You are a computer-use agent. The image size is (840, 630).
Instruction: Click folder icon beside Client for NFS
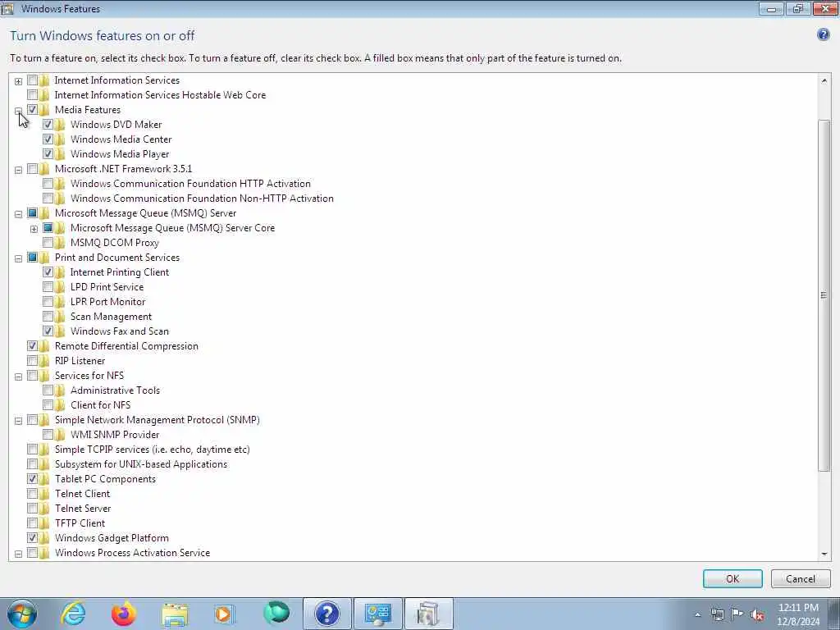60,405
